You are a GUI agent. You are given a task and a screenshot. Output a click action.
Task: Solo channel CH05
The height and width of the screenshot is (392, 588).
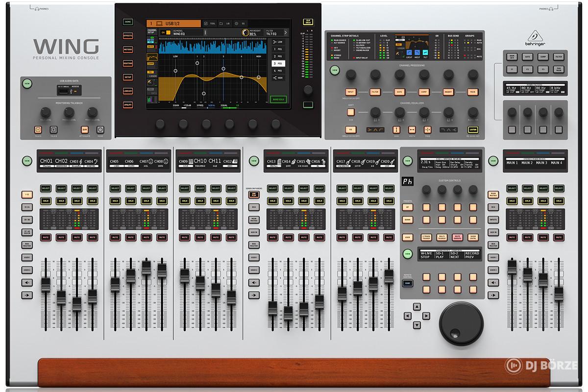point(115,201)
